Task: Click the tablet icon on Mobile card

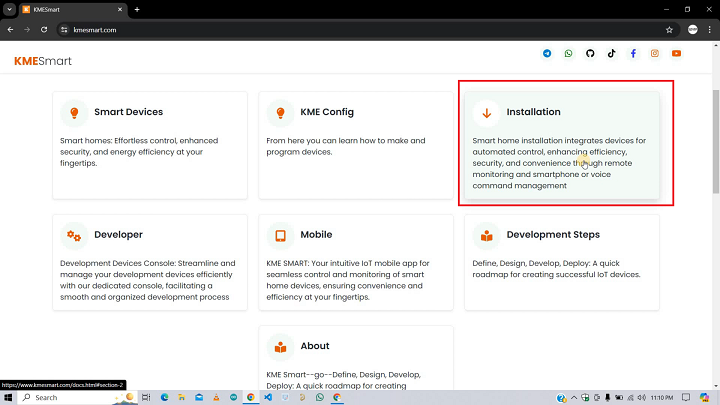Action: 280,236
